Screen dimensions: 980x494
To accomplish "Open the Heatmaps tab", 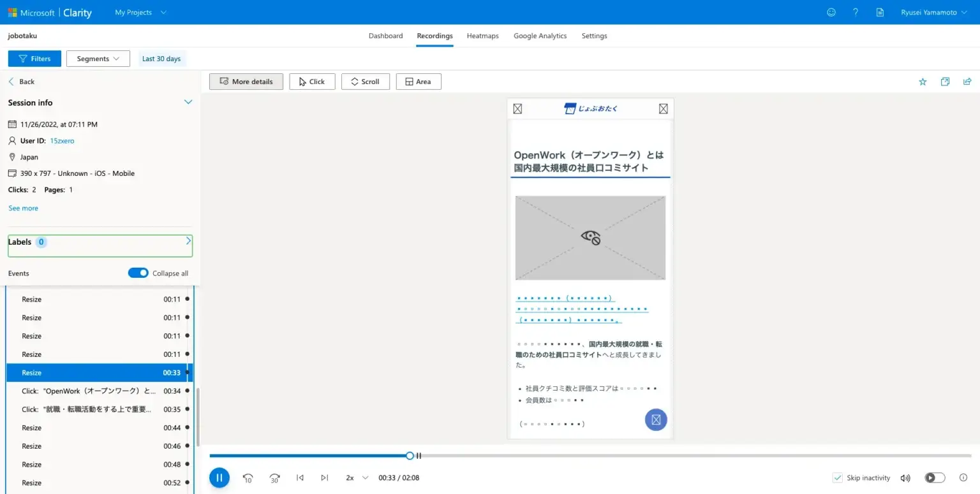I will 483,36.
